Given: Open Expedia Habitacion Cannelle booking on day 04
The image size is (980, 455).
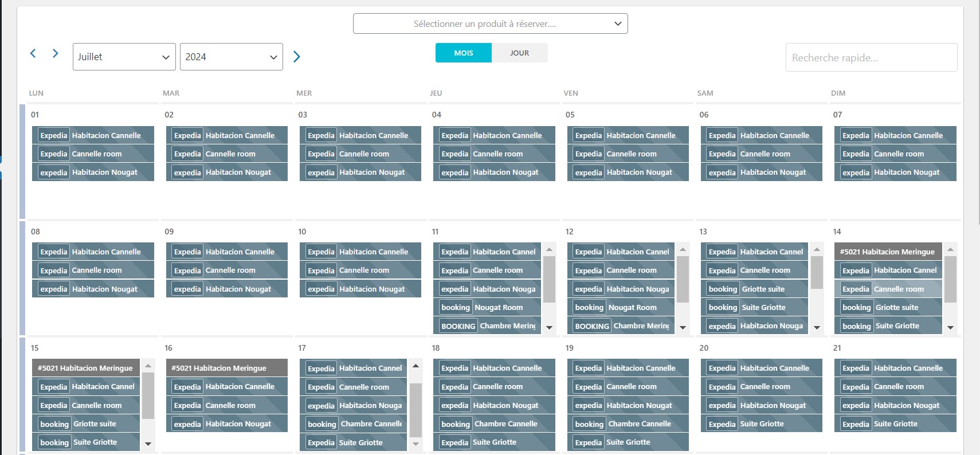Looking at the screenshot, I should 494,135.
